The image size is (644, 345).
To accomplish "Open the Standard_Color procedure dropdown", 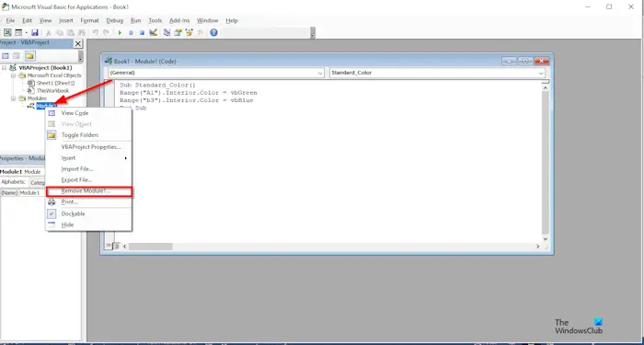I will (x=437, y=73).
